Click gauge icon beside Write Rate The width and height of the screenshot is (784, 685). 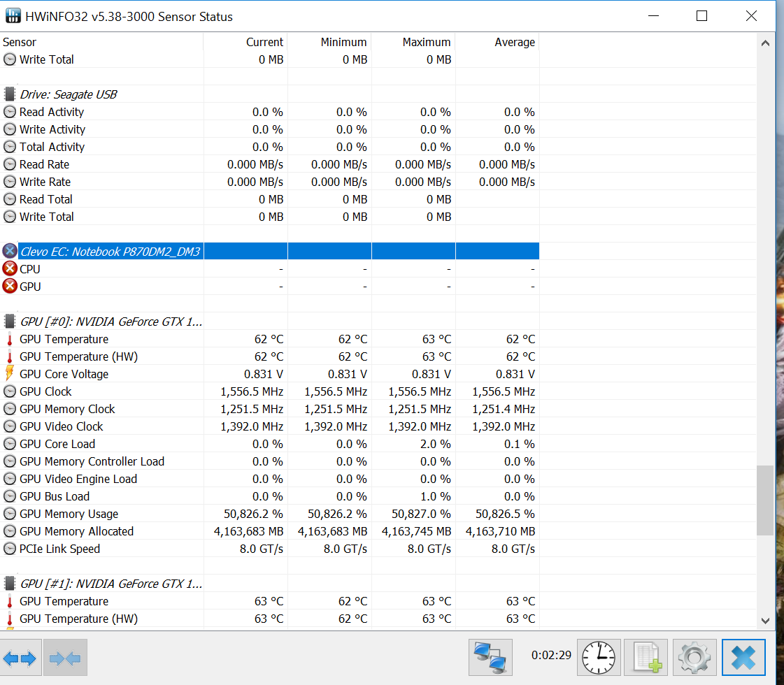(10, 181)
